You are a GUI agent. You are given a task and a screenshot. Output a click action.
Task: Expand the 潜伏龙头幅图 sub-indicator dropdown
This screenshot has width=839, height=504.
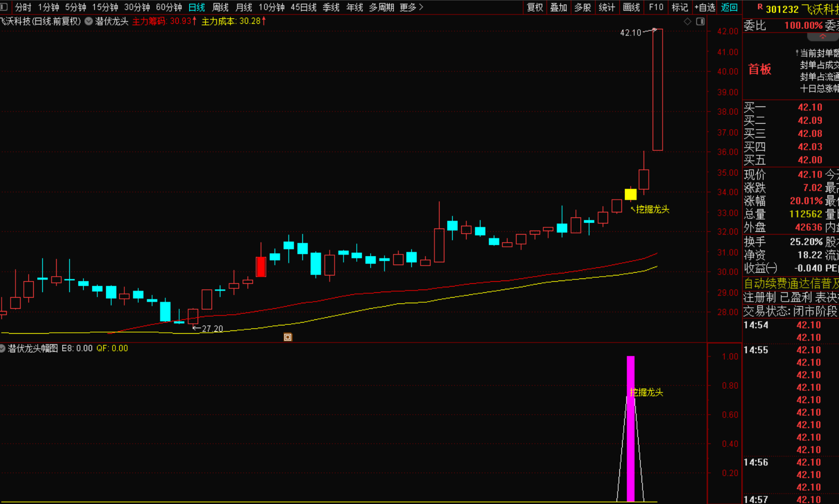click(3, 348)
